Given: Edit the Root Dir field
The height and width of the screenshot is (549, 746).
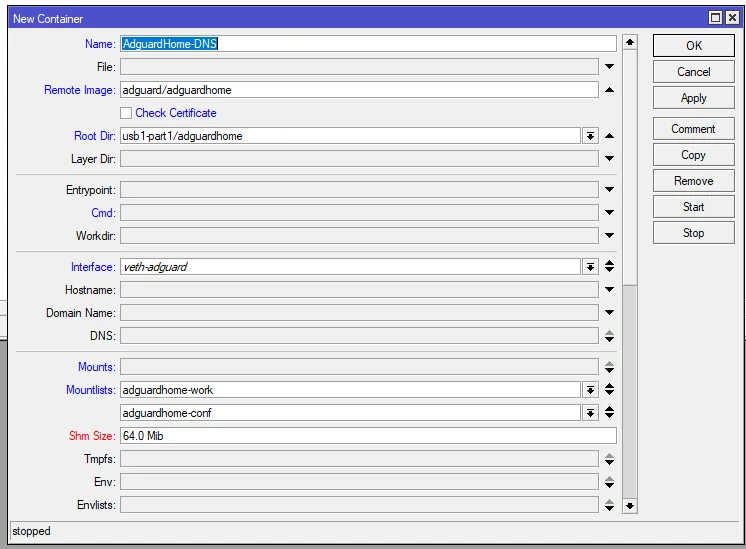Looking at the screenshot, I should coord(350,136).
